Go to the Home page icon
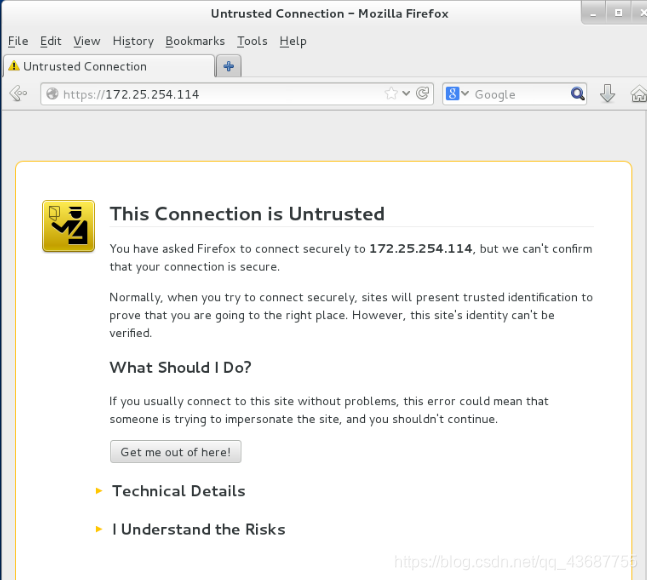This screenshot has height=580, width=647. [x=639, y=94]
